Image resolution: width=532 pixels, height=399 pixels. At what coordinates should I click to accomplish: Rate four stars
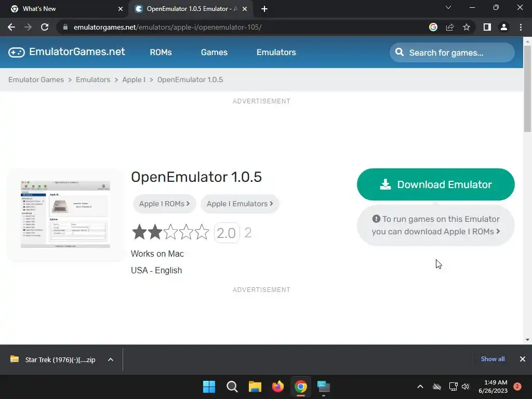187,232
